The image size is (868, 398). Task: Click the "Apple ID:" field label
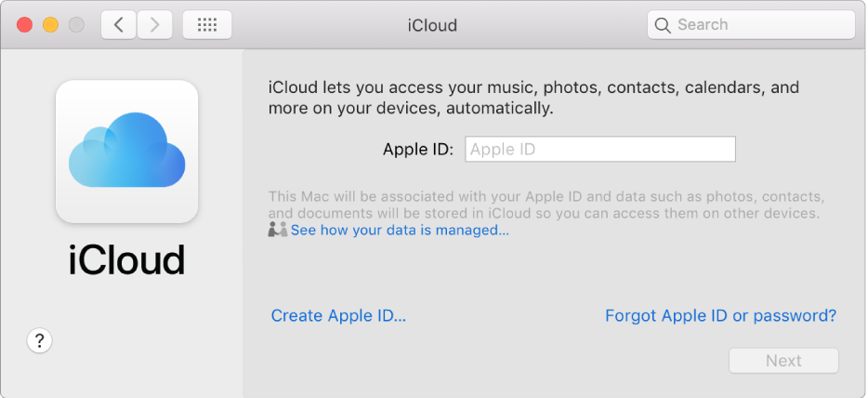(417, 149)
